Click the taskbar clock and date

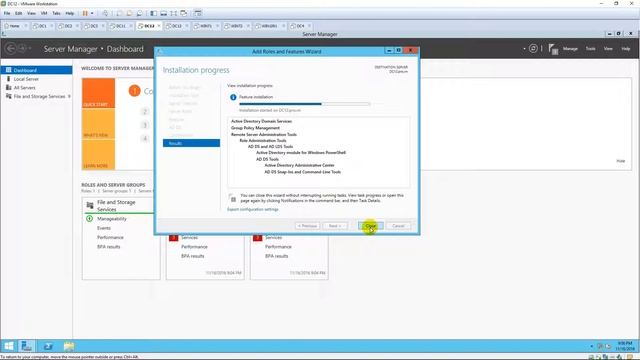[x=624, y=346]
